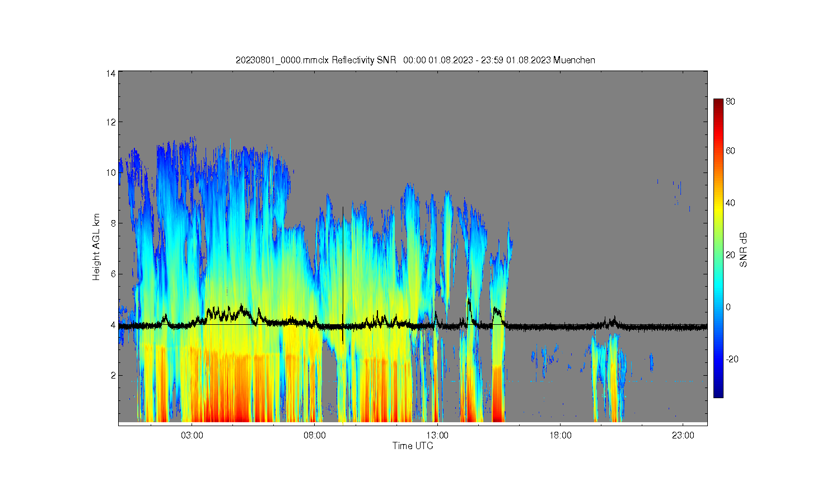Image resolution: width=840 pixels, height=504 pixels.
Task: Click the colorbar value -20
Action: tap(732, 359)
